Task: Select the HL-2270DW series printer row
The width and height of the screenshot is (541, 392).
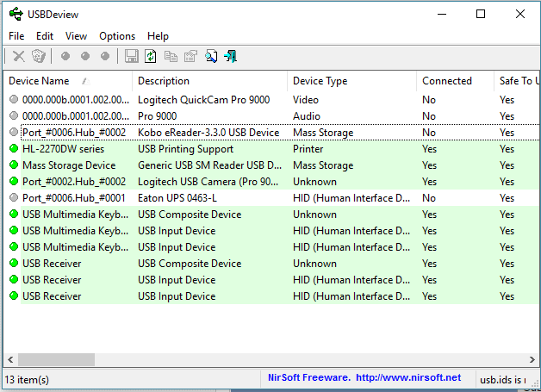Action: pyautogui.click(x=69, y=149)
